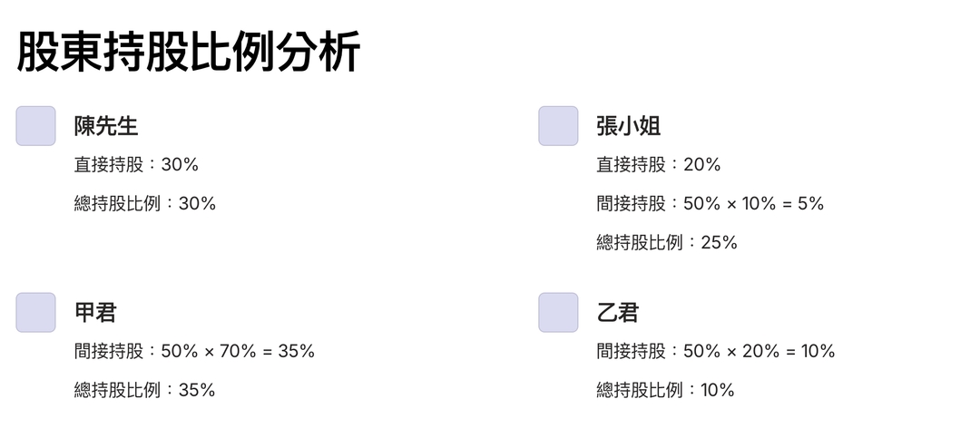Image resolution: width=980 pixels, height=428 pixels.
Task: Select 張小姐's 直接持股:20% line
Action: tap(659, 165)
